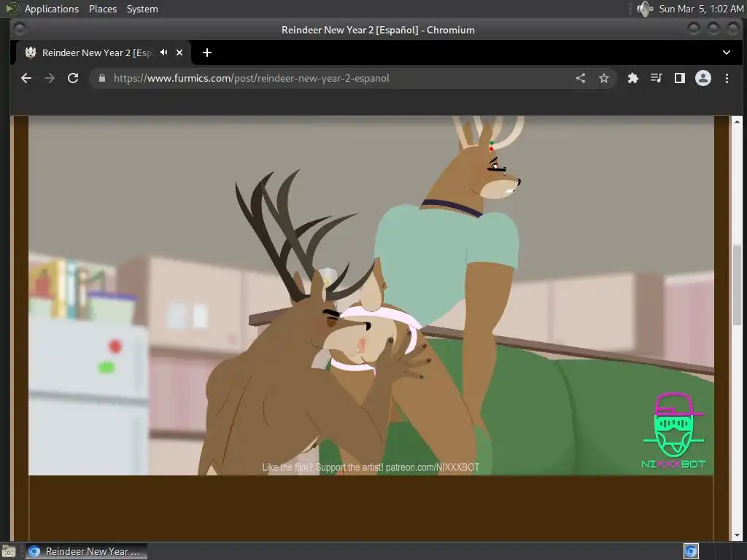
Task: Go forward to the next page
Action: tap(50, 78)
